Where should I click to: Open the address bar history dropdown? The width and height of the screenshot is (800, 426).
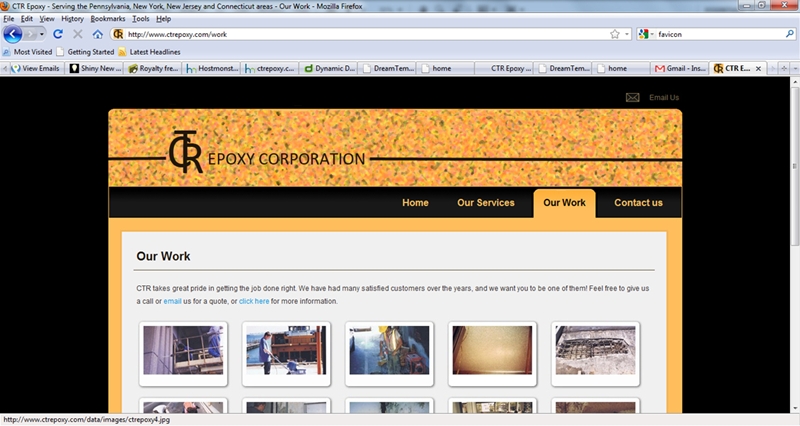[627, 34]
